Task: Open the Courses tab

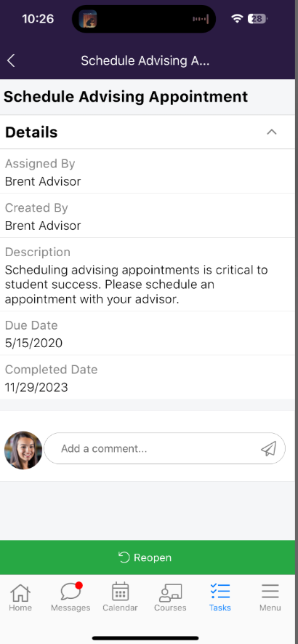Action: [170, 597]
